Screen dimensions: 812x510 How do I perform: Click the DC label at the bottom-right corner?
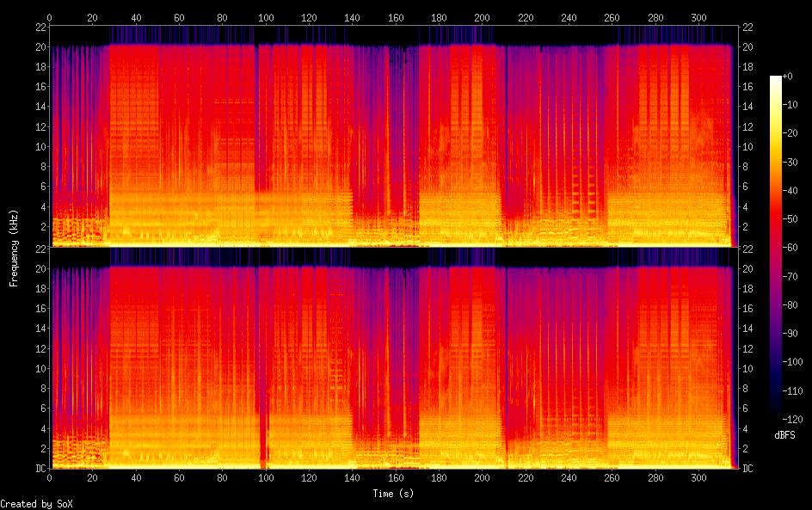(749, 468)
